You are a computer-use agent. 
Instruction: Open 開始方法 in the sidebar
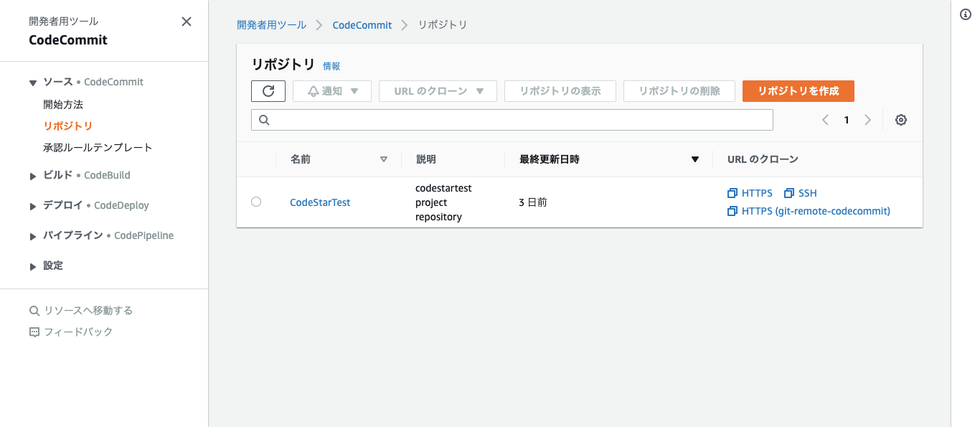63,104
